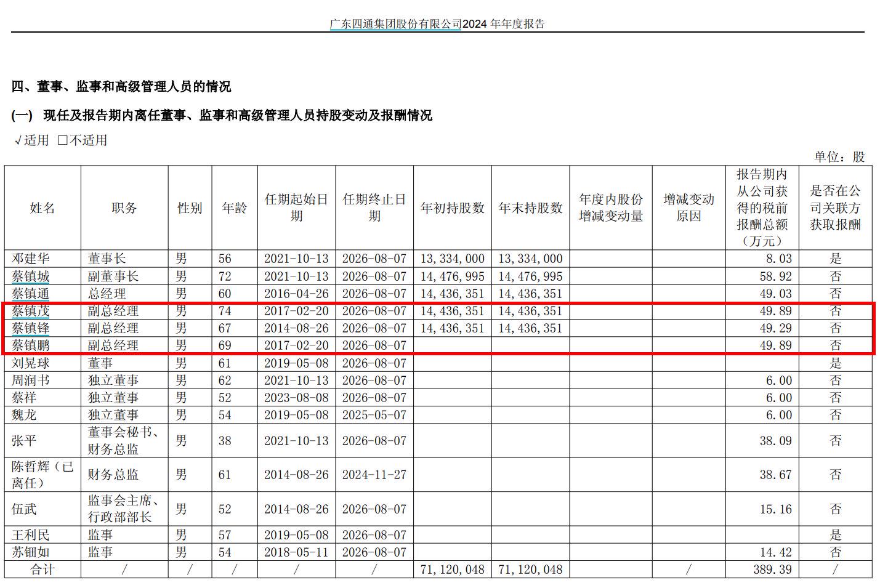The image size is (880, 588).
Task: Select the remuneration value 58.92
Action: tap(775, 276)
